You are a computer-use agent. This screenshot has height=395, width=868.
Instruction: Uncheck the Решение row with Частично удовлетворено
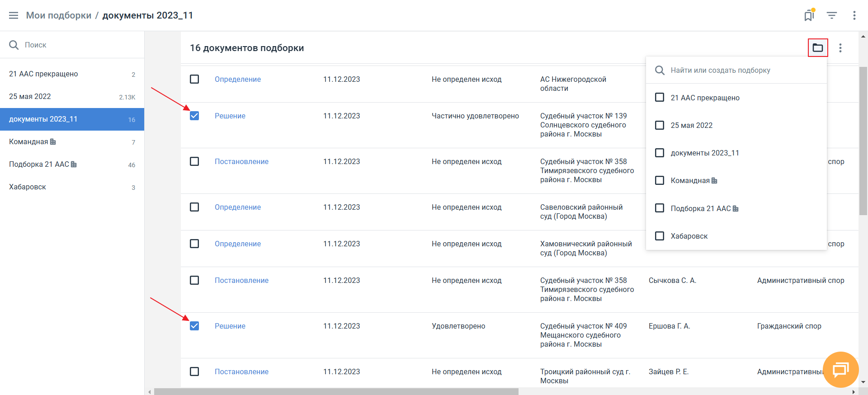[x=194, y=116]
